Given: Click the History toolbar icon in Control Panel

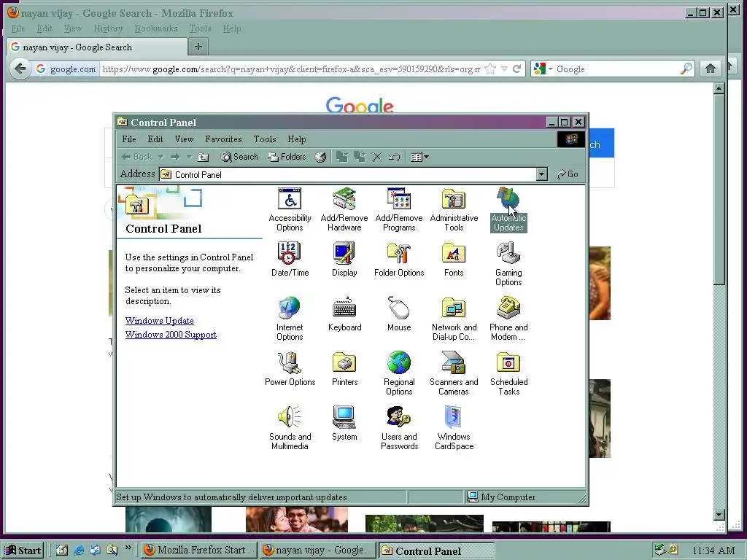Looking at the screenshot, I should point(321,157).
